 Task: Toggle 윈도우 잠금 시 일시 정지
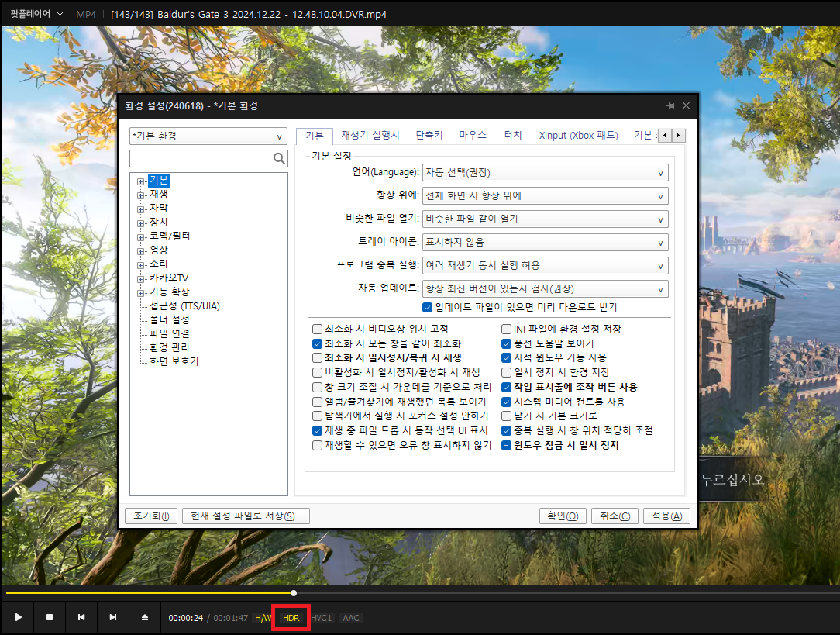(x=506, y=445)
